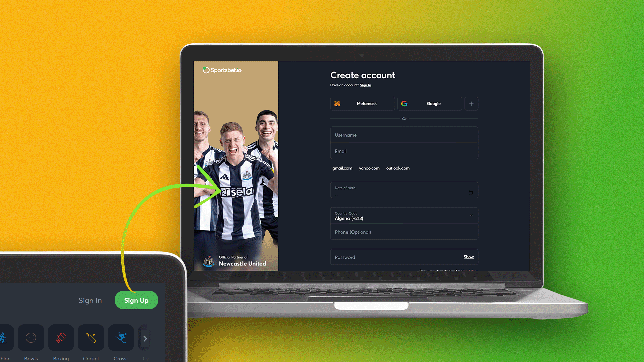
Task: Select yahoo.com email domain shortcut
Action: [x=369, y=168]
